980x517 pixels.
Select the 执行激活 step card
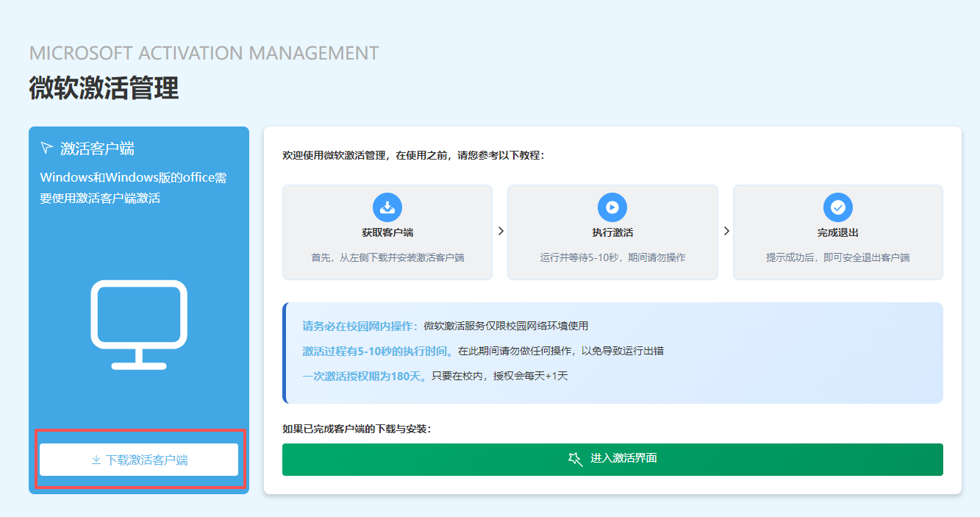point(612,232)
